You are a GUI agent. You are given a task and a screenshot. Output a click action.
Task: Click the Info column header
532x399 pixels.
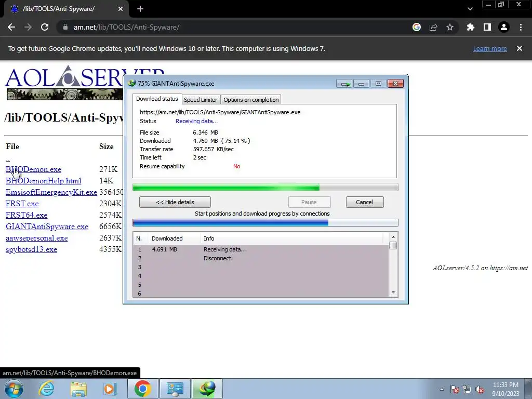pyautogui.click(x=292, y=238)
